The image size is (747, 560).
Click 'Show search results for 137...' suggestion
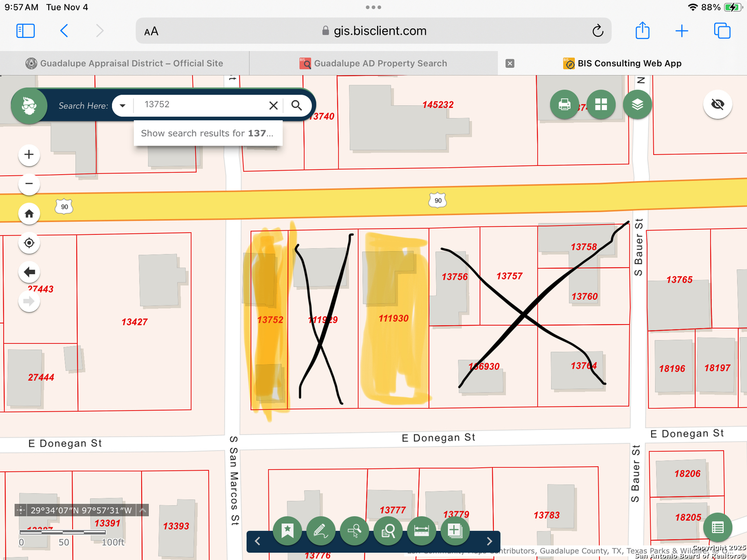208,133
